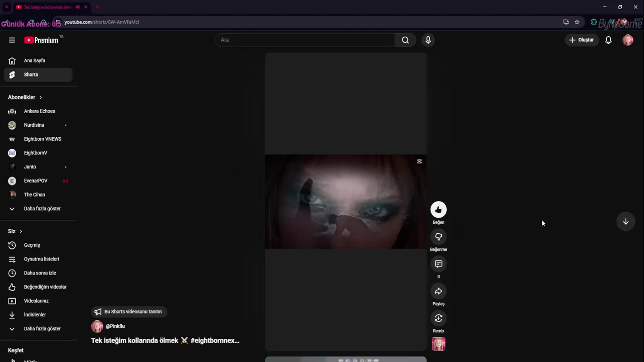Open site information icon in address bar
644x362 pixels.
coord(57,22)
